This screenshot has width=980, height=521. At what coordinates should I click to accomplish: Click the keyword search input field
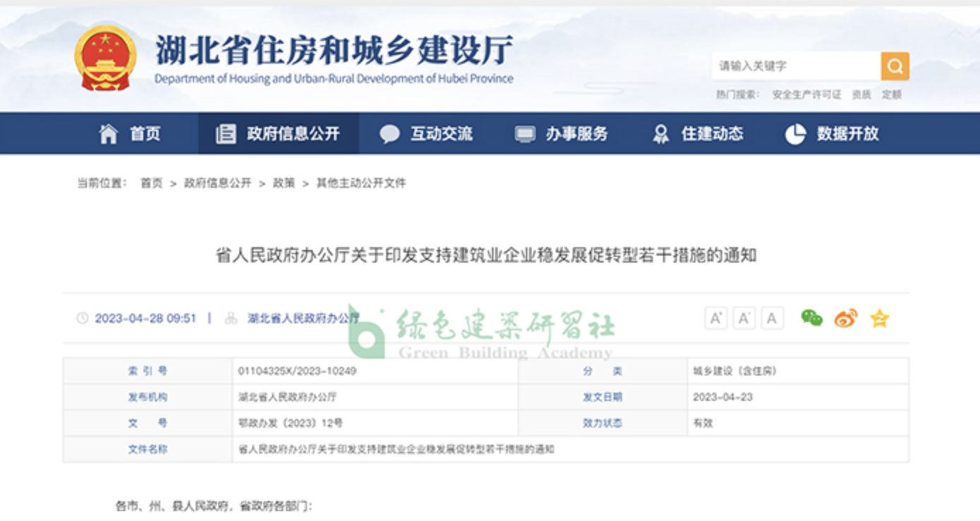tap(795, 66)
